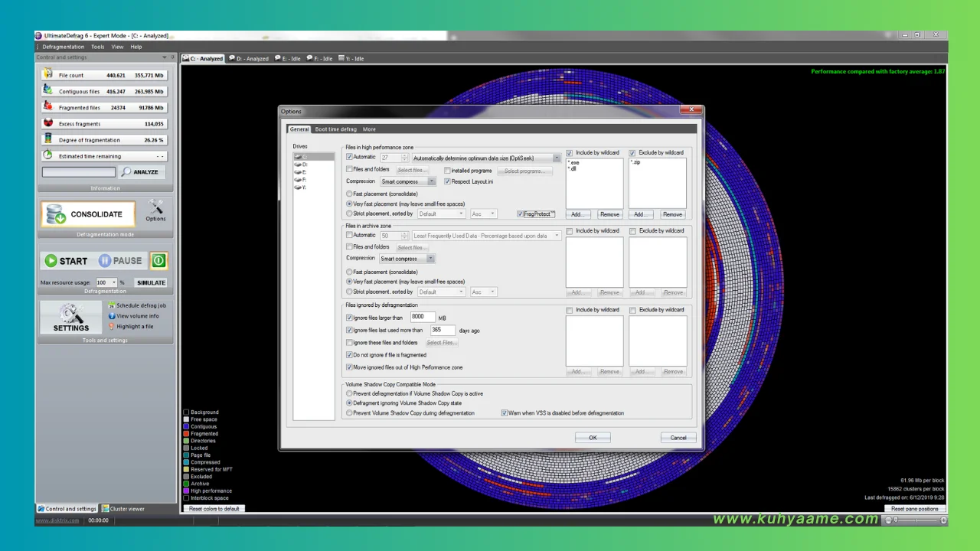
Task: Click Reset pane positions button
Action: [x=914, y=509]
